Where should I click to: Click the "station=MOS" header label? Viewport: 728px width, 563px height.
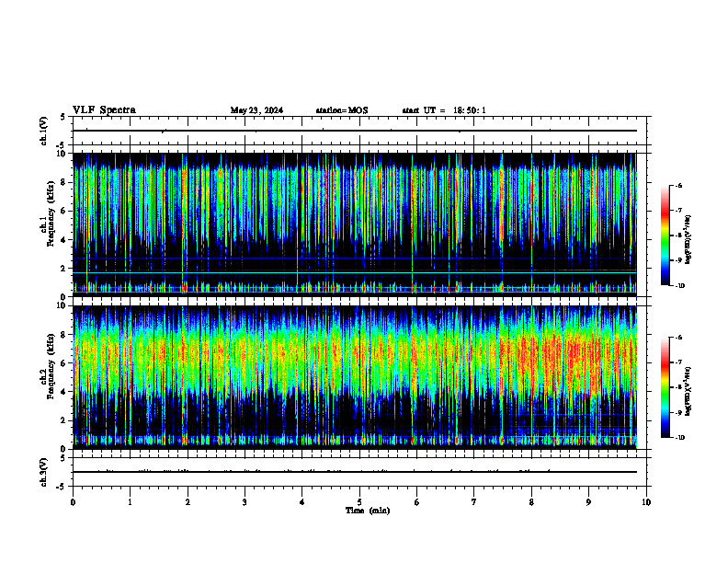[x=342, y=110]
